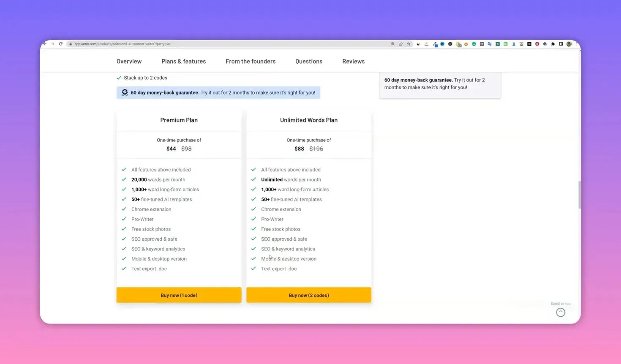Click the checkmark next to "Unlimited words per month"
This screenshot has width=621, height=364.
(253, 179)
